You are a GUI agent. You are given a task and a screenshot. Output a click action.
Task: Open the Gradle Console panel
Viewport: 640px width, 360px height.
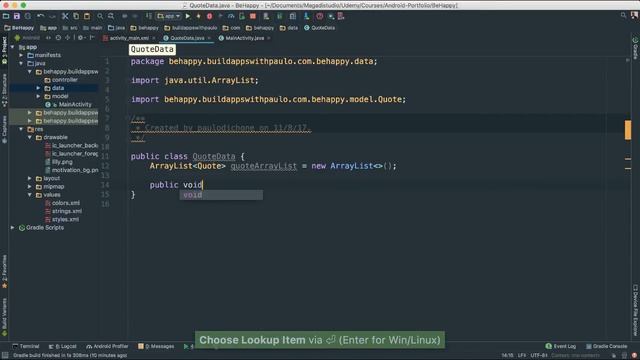coord(606,346)
